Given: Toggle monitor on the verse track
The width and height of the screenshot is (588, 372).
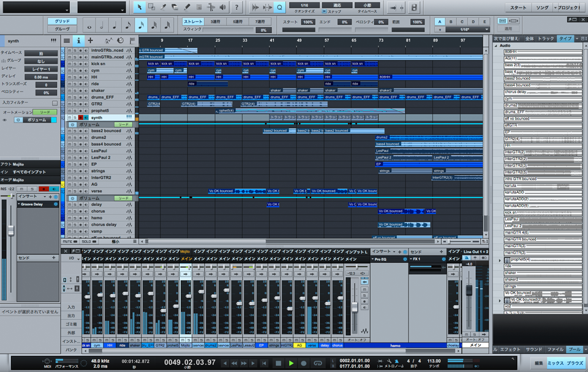Looking at the screenshot, I should (86, 191).
